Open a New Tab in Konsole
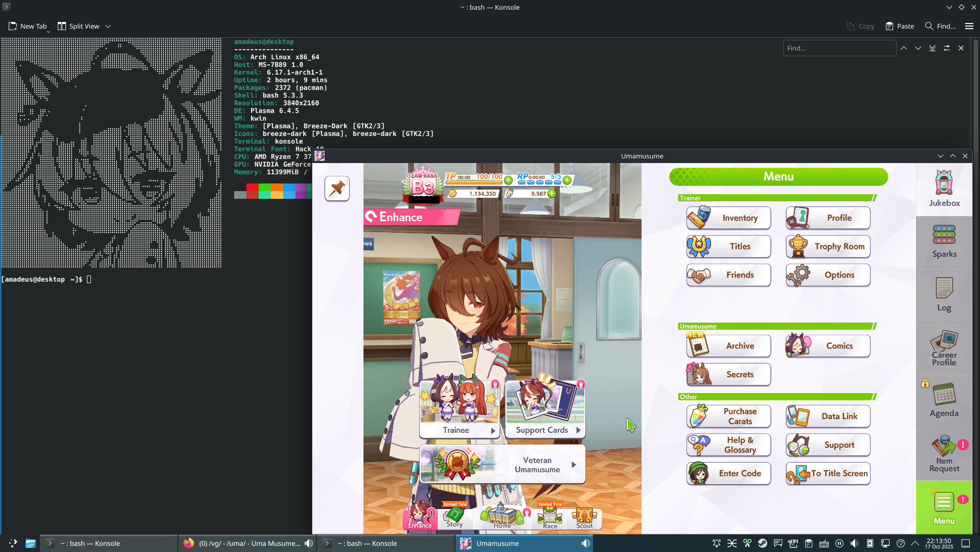 coord(28,26)
